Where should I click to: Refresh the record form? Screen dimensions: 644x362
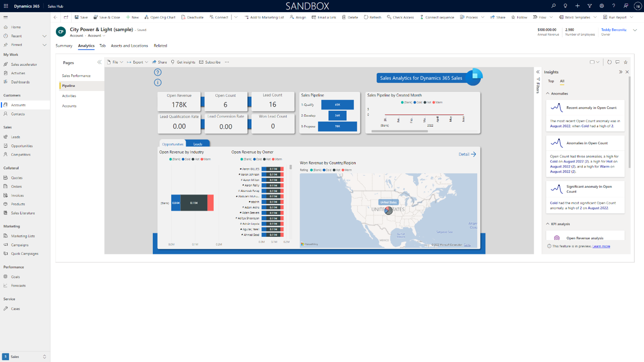click(x=372, y=17)
